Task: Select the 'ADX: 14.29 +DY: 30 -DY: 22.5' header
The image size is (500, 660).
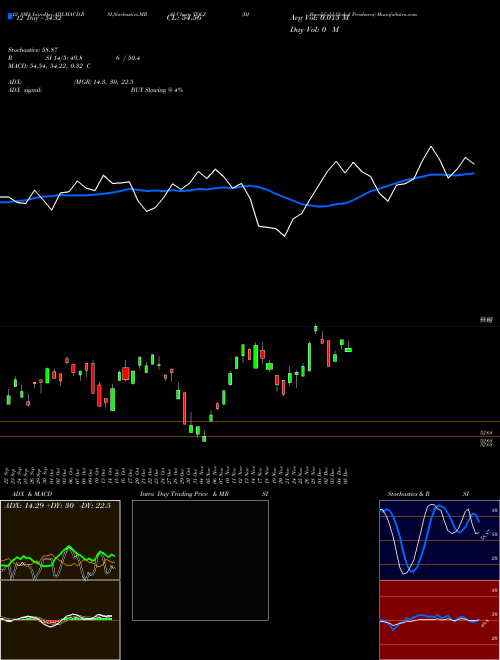Action: tap(57, 506)
